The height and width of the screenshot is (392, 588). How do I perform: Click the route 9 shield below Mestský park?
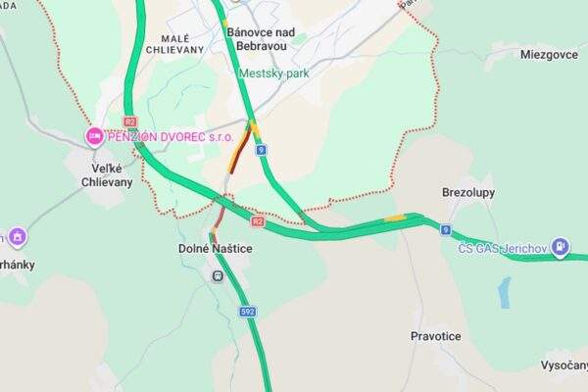[x=261, y=150]
